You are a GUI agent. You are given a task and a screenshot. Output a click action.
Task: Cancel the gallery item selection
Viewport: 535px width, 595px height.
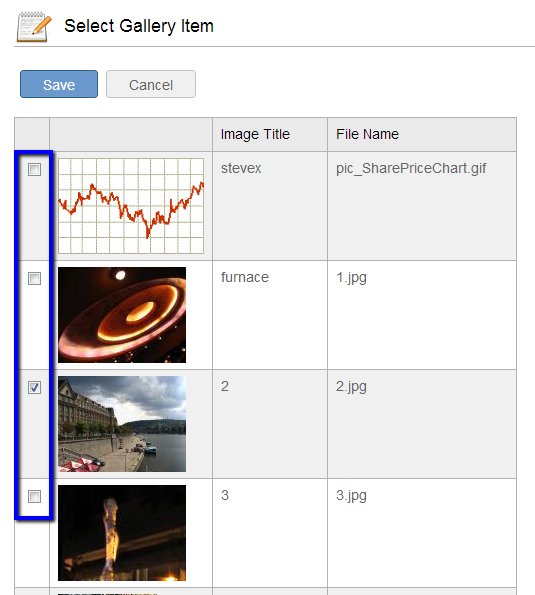pyautogui.click(x=151, y=84)
